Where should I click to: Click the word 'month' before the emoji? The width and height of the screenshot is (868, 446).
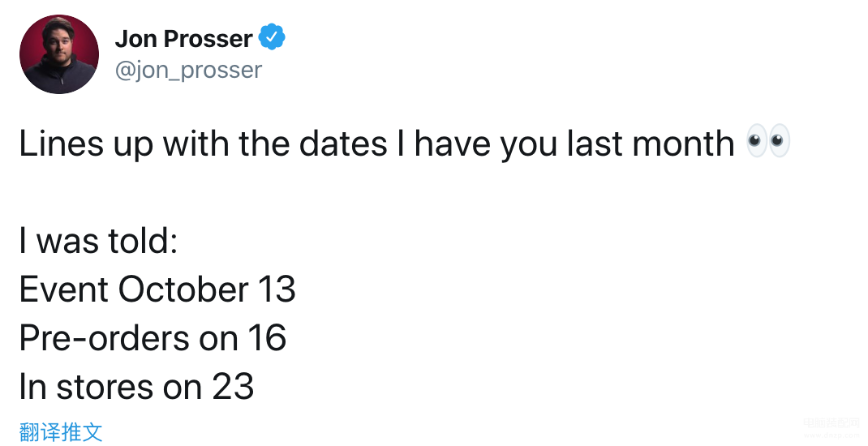[x=683, y=144]
